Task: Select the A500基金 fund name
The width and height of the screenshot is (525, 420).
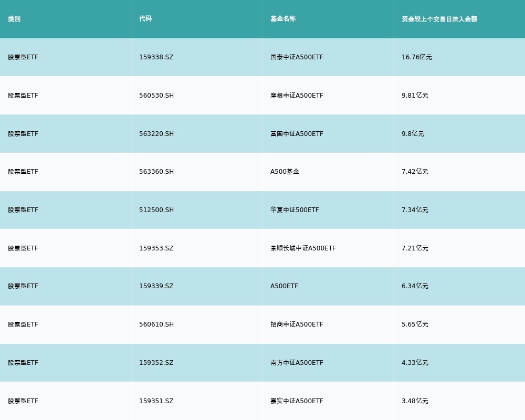Action: (x=285, y=172)
